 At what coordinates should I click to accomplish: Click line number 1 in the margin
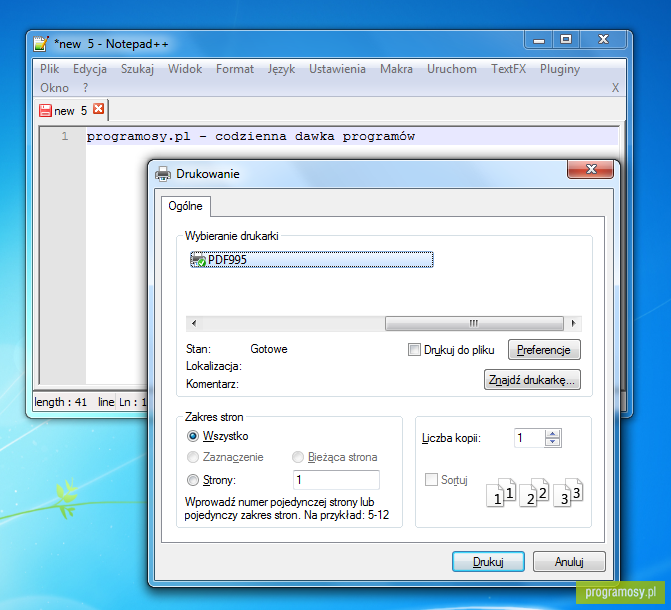(65, 137)
